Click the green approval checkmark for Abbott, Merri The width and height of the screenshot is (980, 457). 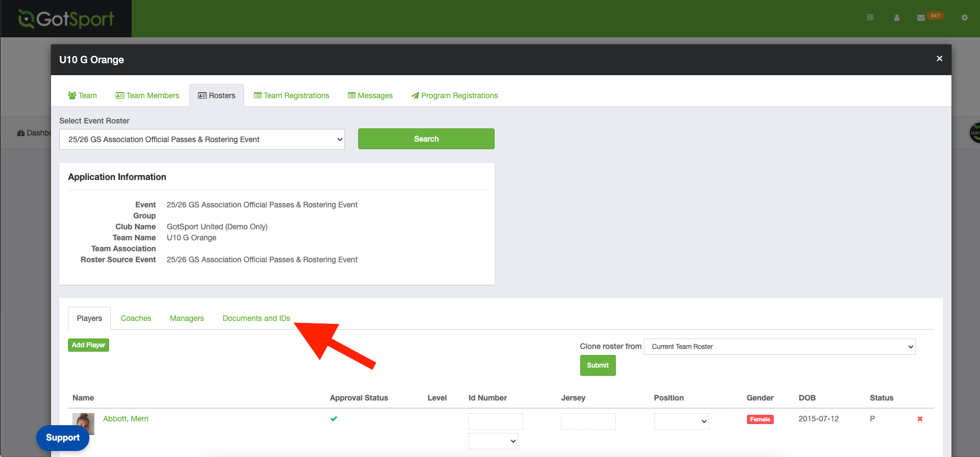click(x=333, y=419)
